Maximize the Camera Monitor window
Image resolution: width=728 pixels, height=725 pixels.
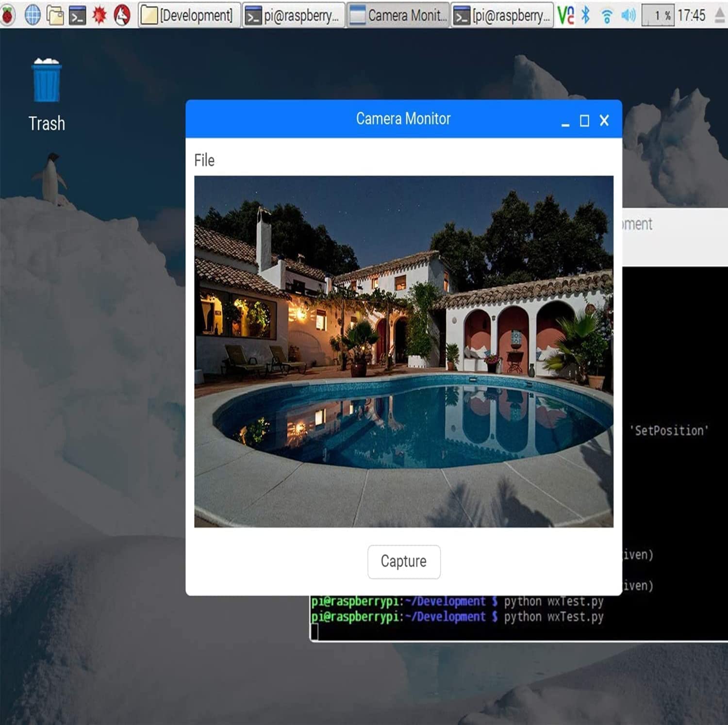click(584, 120)
